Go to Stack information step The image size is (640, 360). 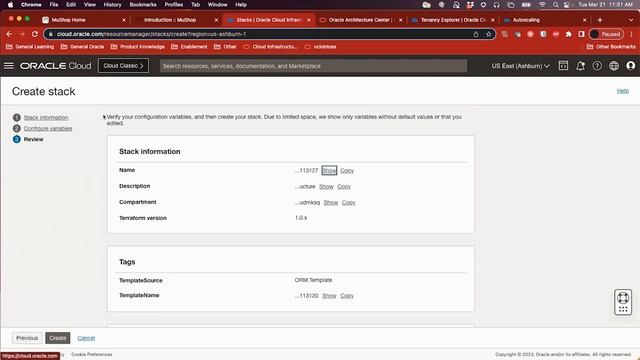(x=46, y=118)
